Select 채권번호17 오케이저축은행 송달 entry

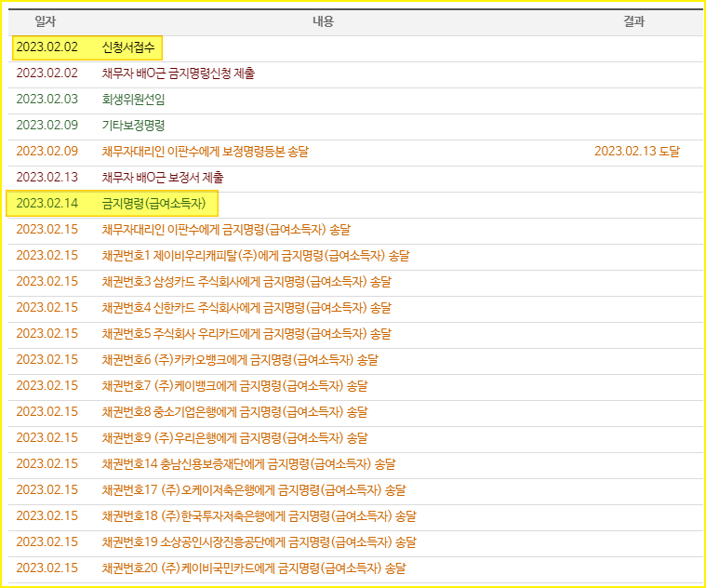pyautogui.click(x=254, y=490)
